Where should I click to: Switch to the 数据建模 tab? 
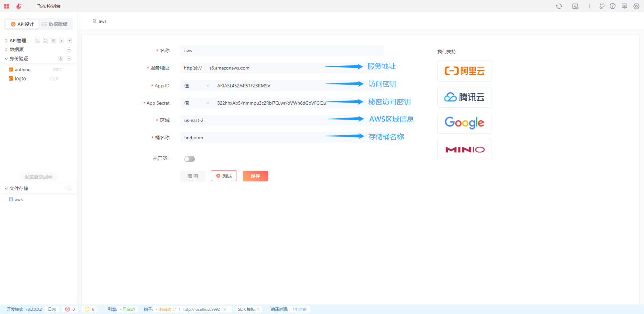click(x=55, y=24)
